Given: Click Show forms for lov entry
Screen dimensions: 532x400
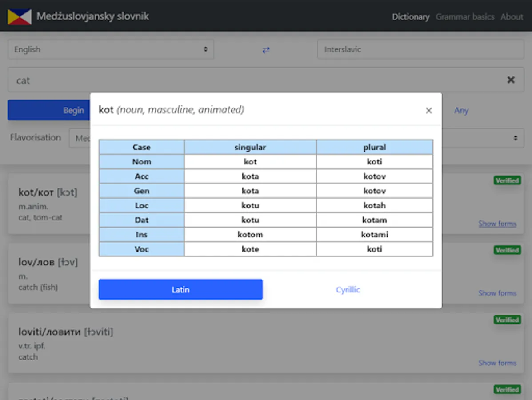Looking at the screenshot, I should (x=497, y=293).
